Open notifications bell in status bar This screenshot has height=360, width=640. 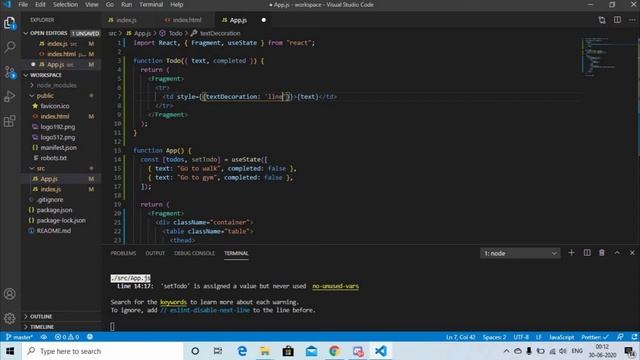(x=634, y=337)
